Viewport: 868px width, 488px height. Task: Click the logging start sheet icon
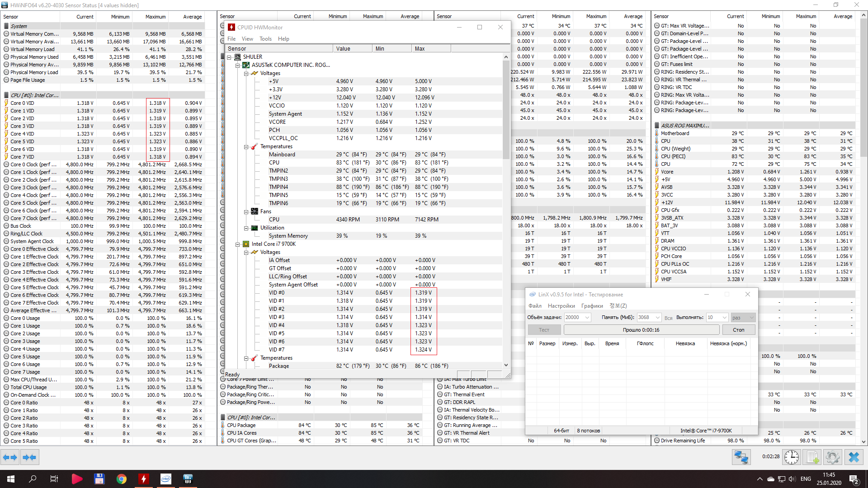click(812, 457)
